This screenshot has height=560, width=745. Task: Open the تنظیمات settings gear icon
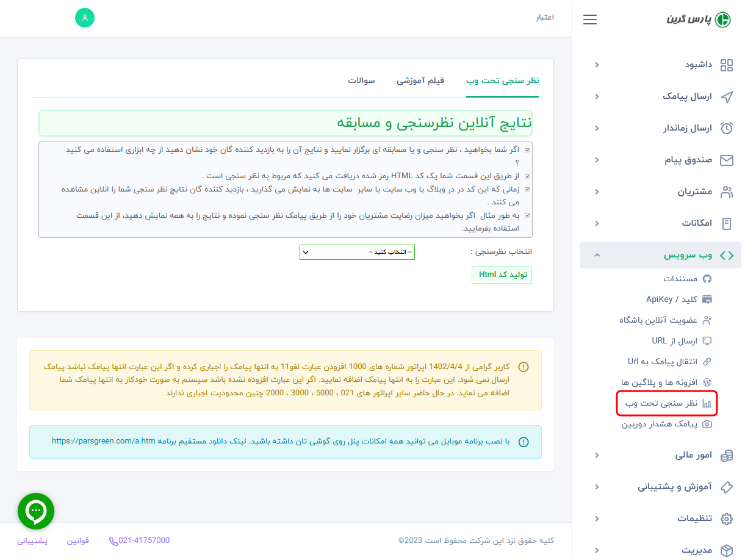726,519
